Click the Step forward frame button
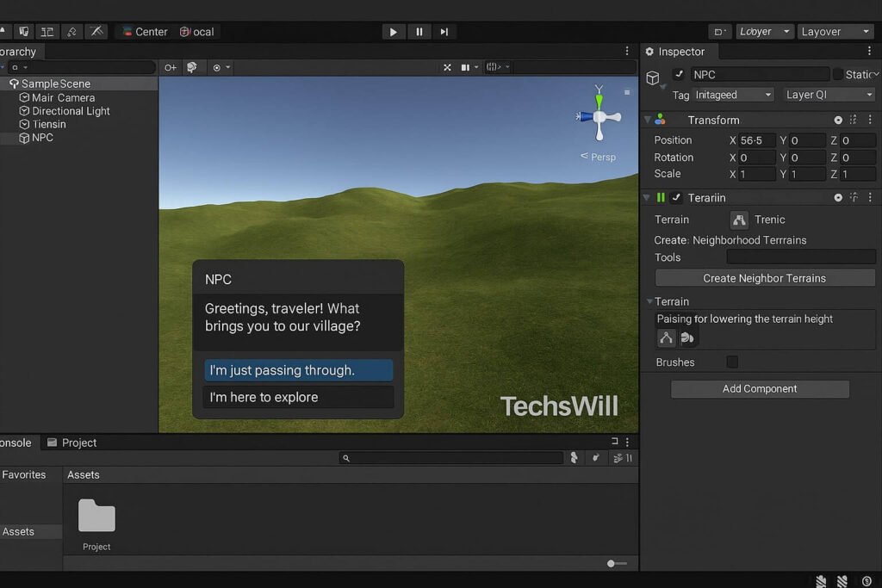The height and width of the screenshot is (588, 882). click(x=444, y=32)
